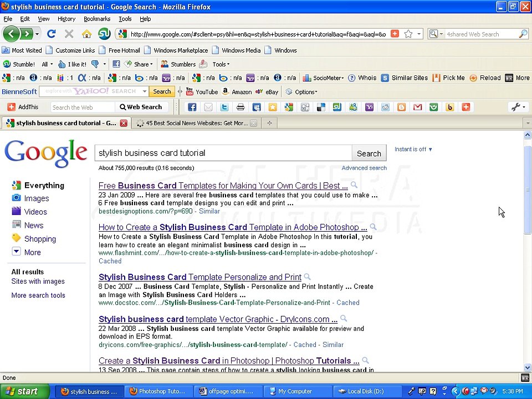Click Google's Search button
This screenshot has width=532, height=399.
[369, 154]
